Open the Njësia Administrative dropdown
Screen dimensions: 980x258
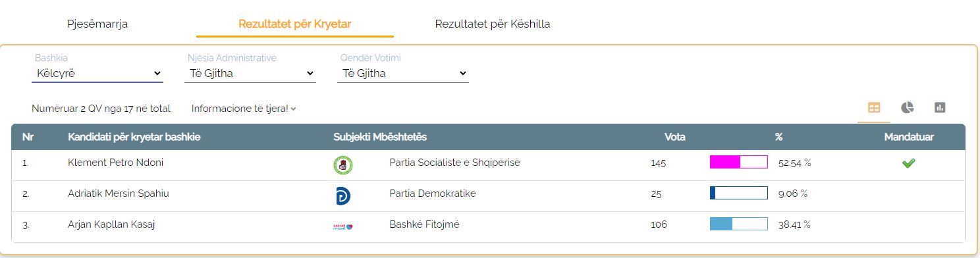point(250,73)
